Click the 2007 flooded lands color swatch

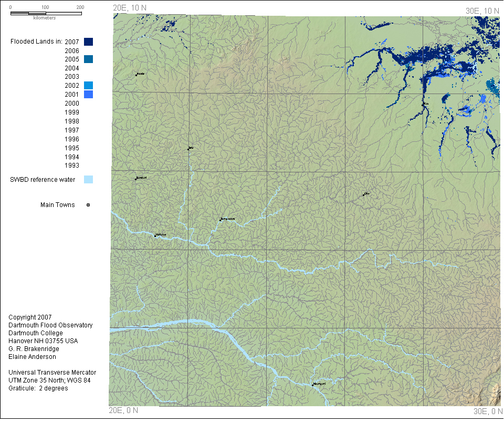[88, 42]
